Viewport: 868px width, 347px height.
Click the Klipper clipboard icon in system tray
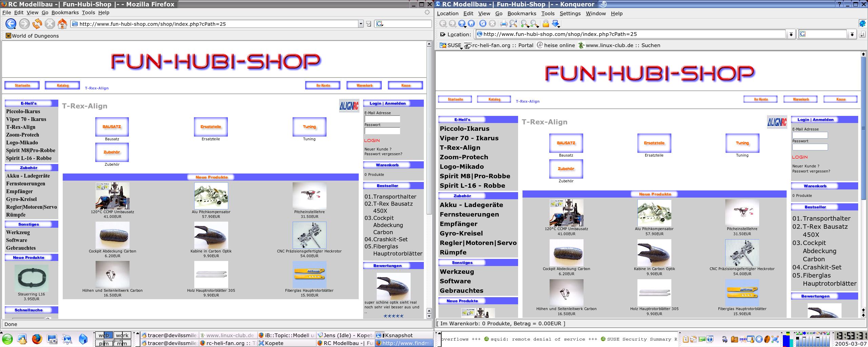(686, 339)
